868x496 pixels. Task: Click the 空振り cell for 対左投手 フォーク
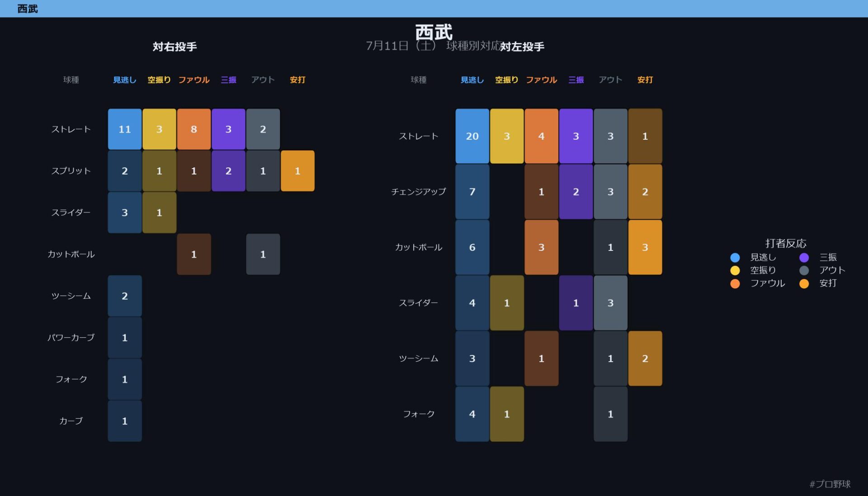pos(507,414)
